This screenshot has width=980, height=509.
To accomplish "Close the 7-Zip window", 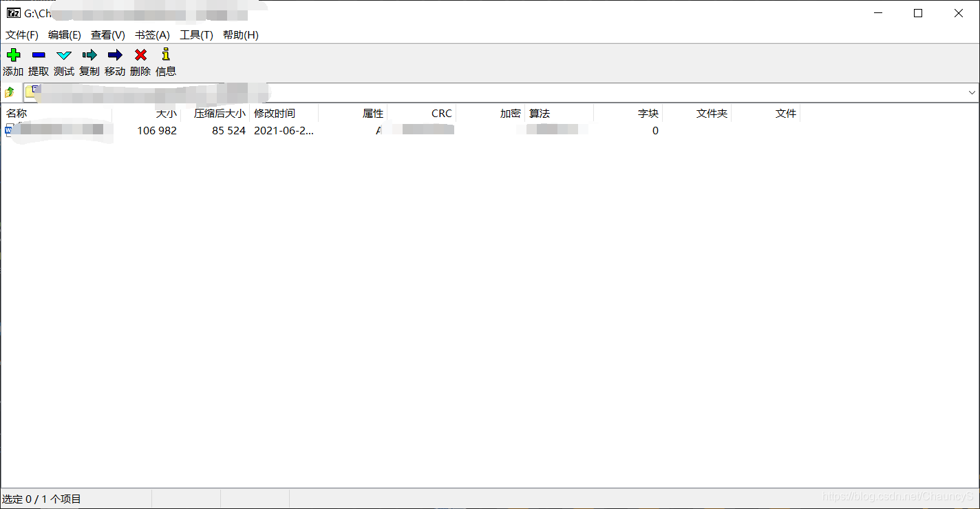I will [x=959, y=13].
